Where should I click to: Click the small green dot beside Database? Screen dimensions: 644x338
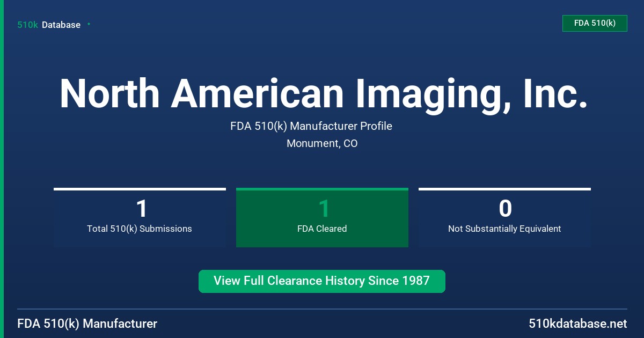(89, 24)
